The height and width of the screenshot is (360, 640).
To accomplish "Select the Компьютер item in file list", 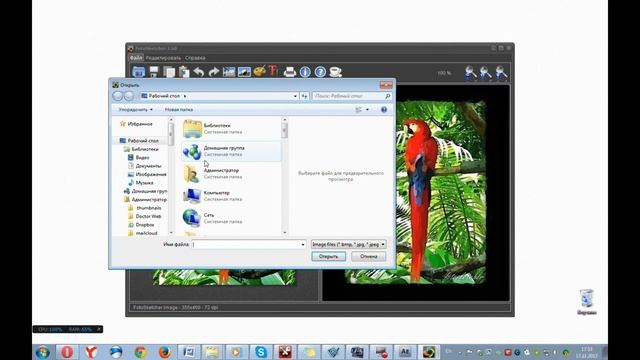I will click(231, 196).
